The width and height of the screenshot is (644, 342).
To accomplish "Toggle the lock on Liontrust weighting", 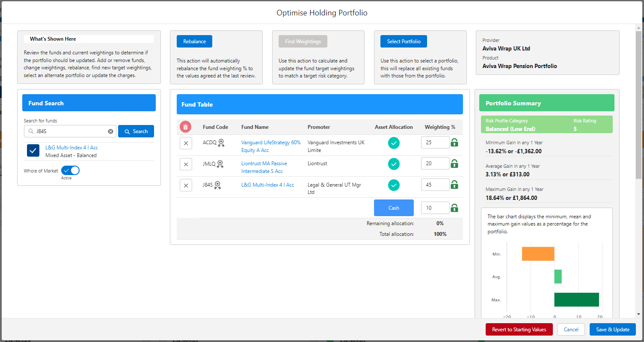I will [454, 164].
